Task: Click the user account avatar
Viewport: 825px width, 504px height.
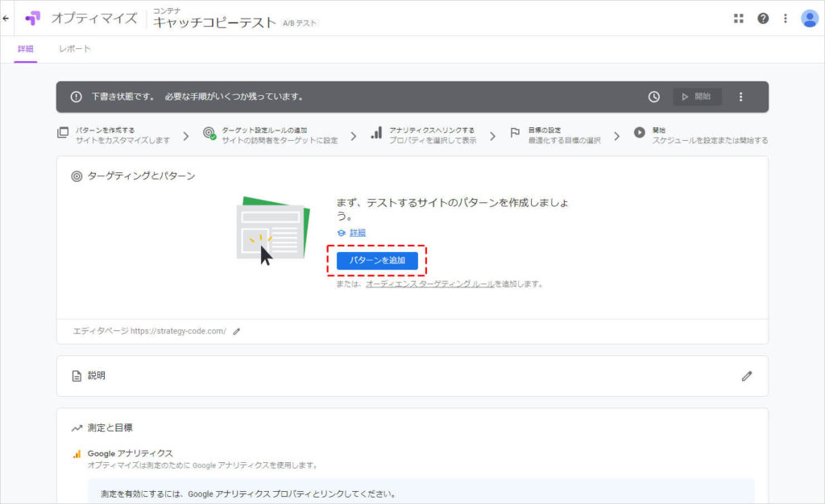Action: pos(809,19)
